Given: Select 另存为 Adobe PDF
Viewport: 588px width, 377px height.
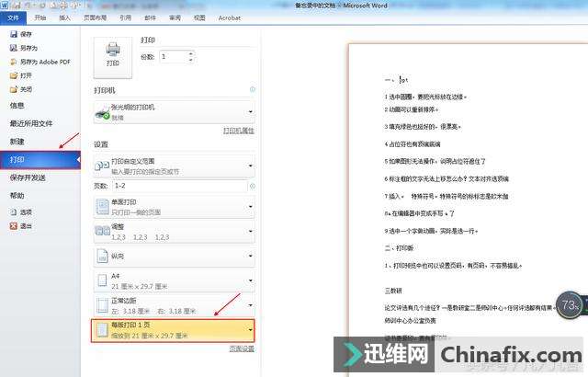Looking at the screenshot, I should [40, 62].
